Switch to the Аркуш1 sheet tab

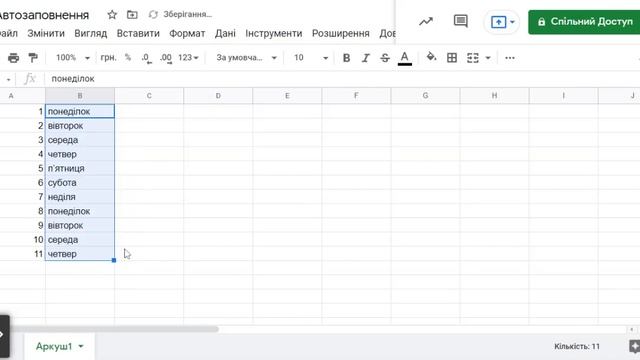(x=54, y=347)
